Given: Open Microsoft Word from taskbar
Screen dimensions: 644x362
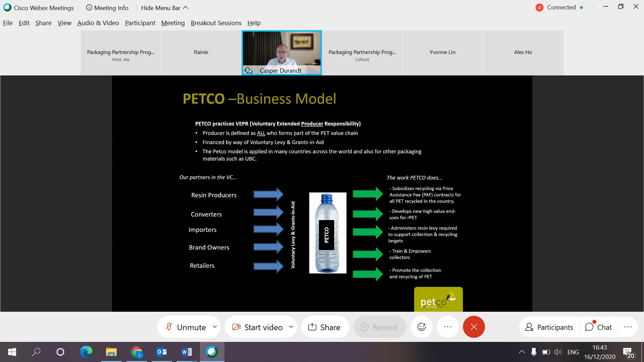Looking at the screenshot, I should (x=187, y=352).
